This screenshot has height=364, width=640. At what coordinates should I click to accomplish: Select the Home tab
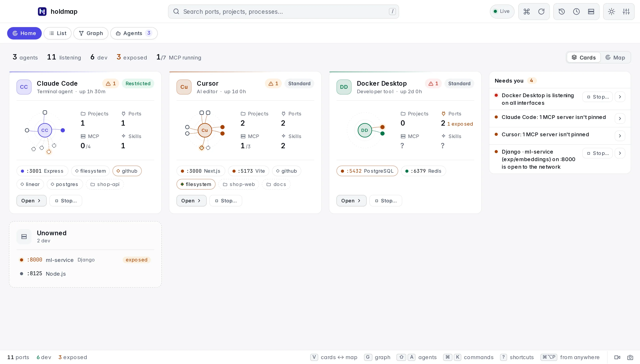click(24, 33)
